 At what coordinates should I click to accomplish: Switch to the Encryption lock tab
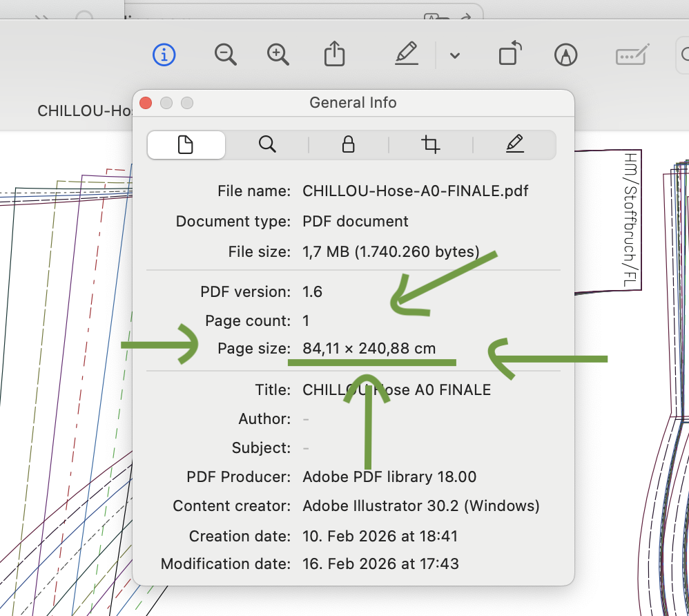[x=349, y=144]
